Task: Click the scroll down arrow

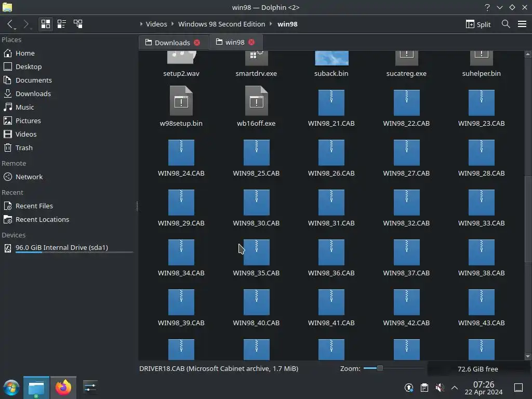Action: (x=528, y=356)
